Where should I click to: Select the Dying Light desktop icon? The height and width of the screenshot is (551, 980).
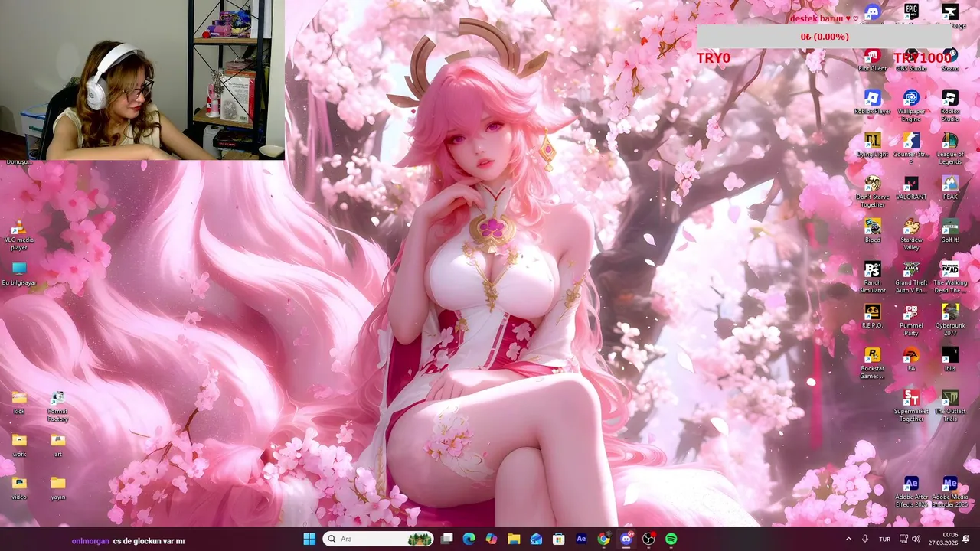(x=872, y=145)
